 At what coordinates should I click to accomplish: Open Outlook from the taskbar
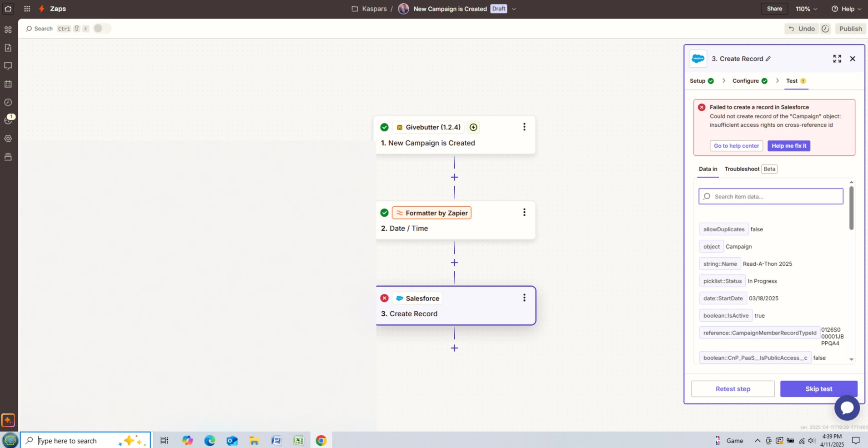(232, 440)
